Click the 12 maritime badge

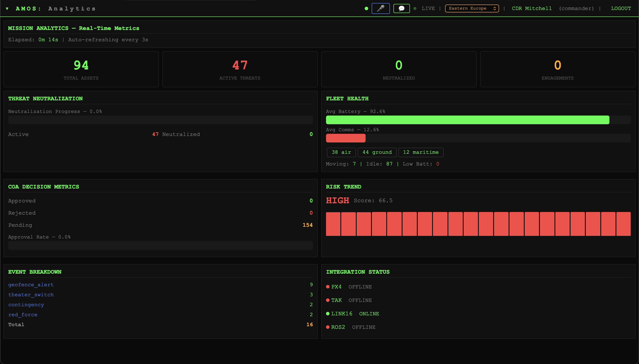421,152
